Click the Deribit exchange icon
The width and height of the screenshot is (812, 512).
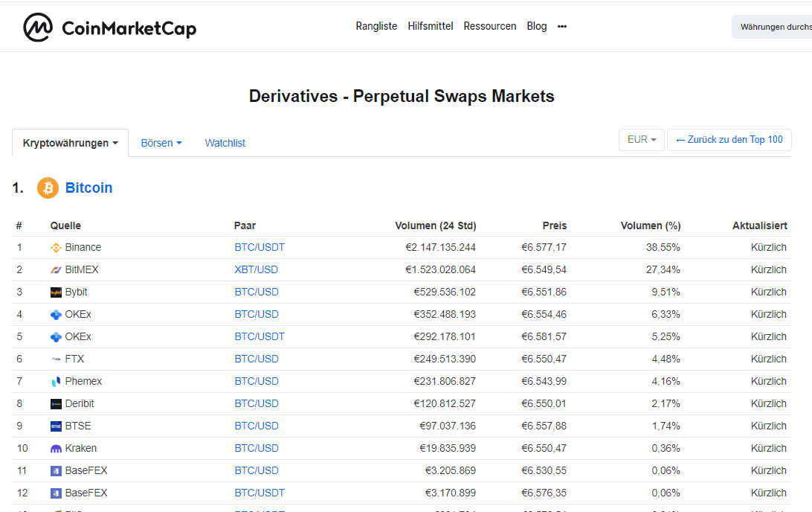[56, 403]
